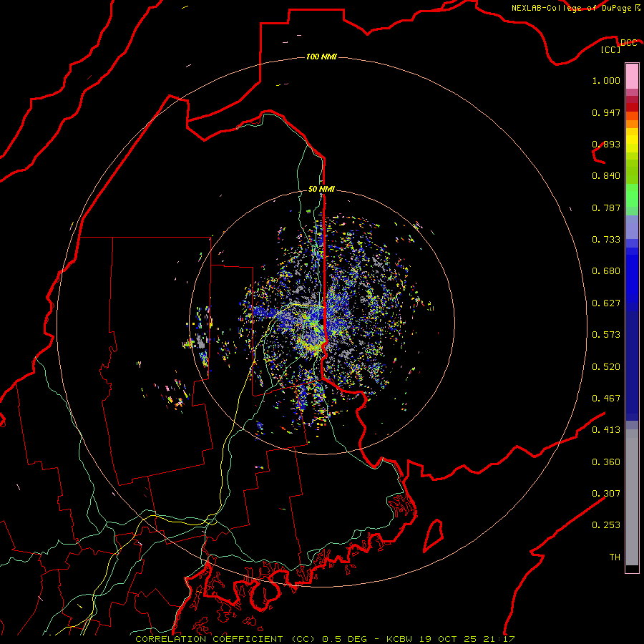Click the 0.467 scale value
Image resolution: width=644 pixels, height=644 pixels.
(606, 399)
